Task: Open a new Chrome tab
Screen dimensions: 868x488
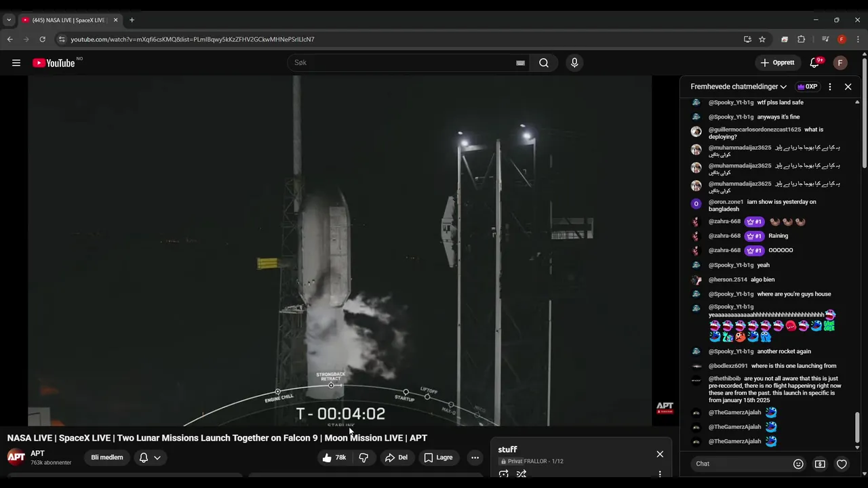Action: pos(132,20)
